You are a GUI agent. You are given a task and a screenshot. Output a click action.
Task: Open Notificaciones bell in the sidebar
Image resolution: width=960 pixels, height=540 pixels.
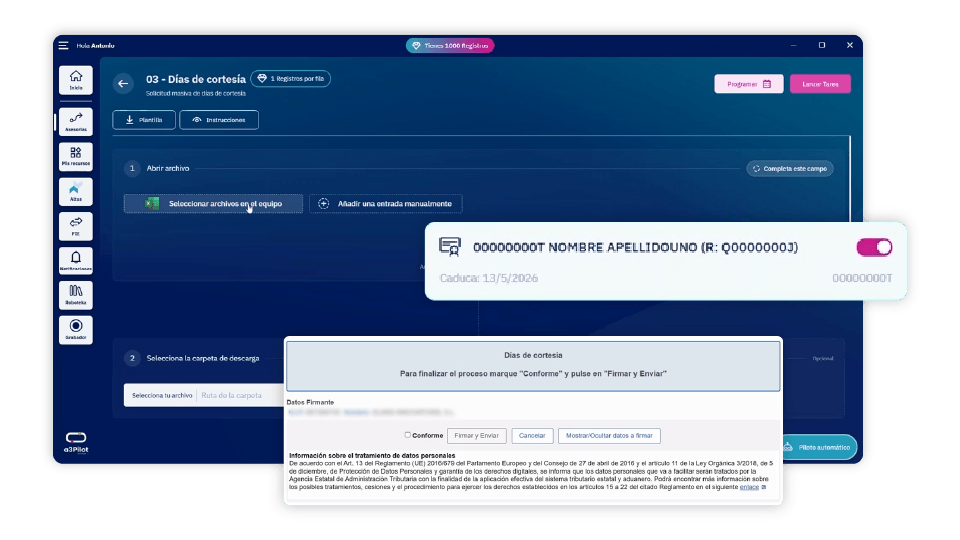(x=76, y=261)
